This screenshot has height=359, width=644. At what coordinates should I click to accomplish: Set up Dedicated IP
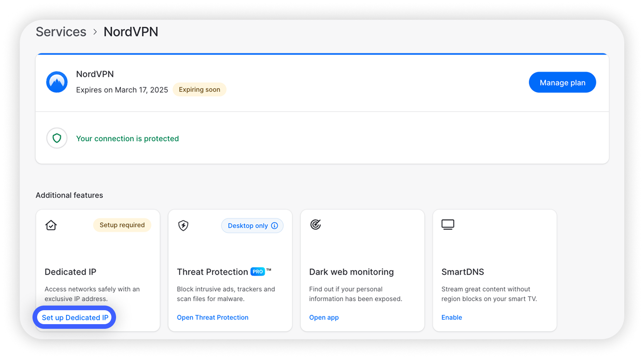pyautogui.click(x=74, y=317)
